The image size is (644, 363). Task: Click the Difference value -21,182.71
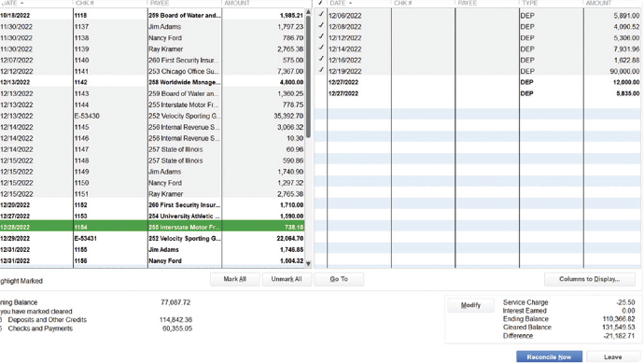(x=619, y=336)
